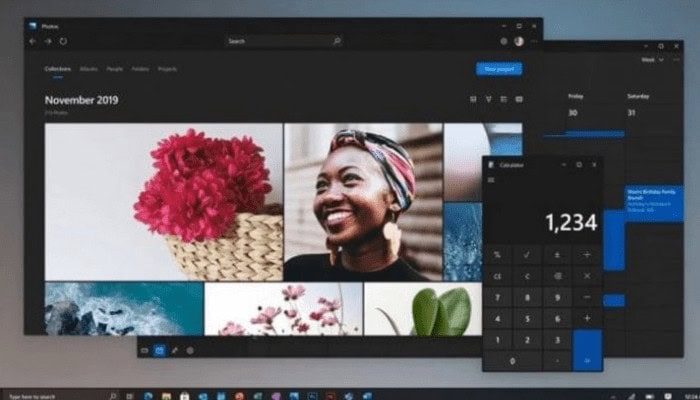
Task: Click the blue button in Photos header
Action: pyautogui.click(x=499, y=69)
